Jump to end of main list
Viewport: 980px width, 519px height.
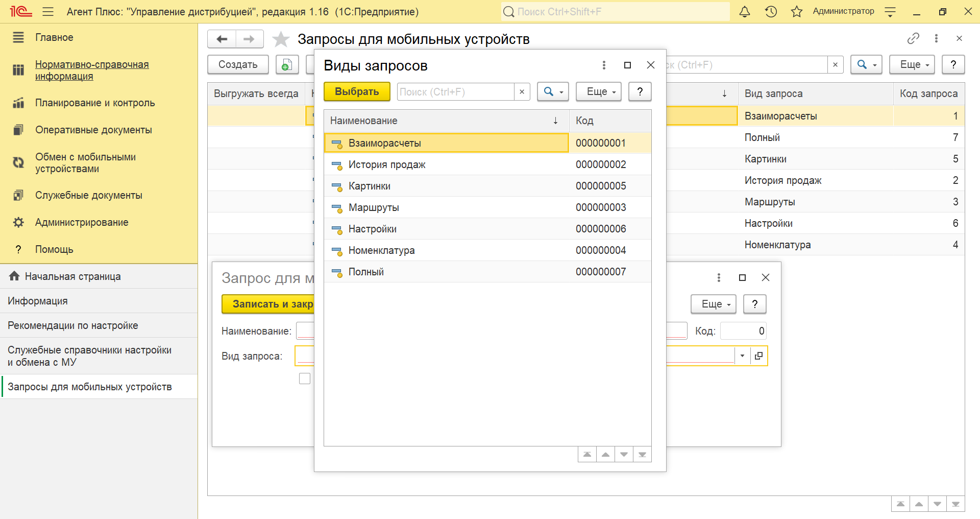pyautogui.click(x=955, y=504)
